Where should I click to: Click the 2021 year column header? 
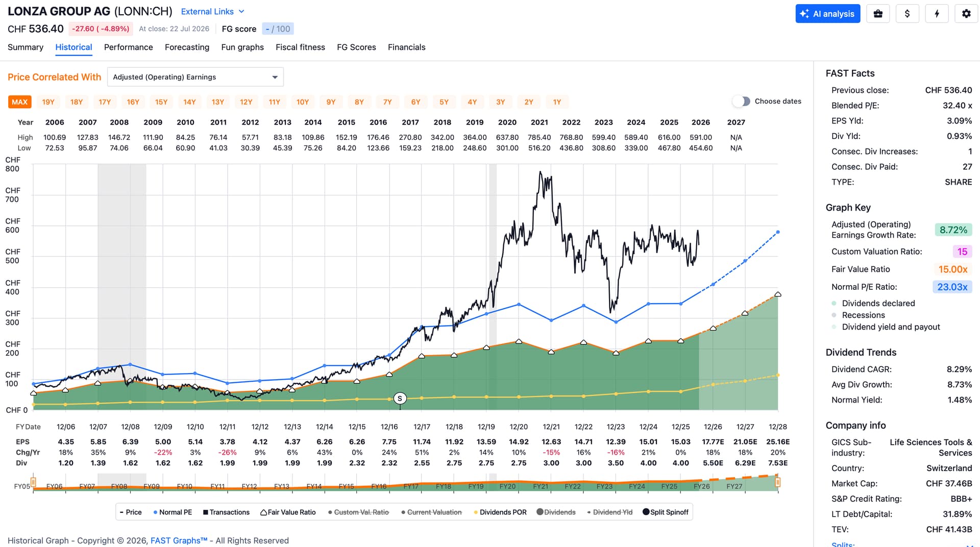[539, 122]
